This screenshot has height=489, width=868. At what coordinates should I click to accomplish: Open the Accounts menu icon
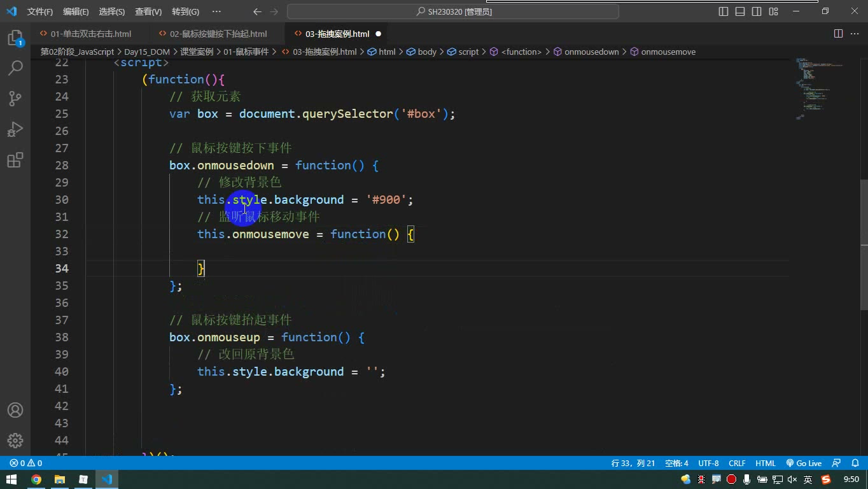[x=15, y=410]
